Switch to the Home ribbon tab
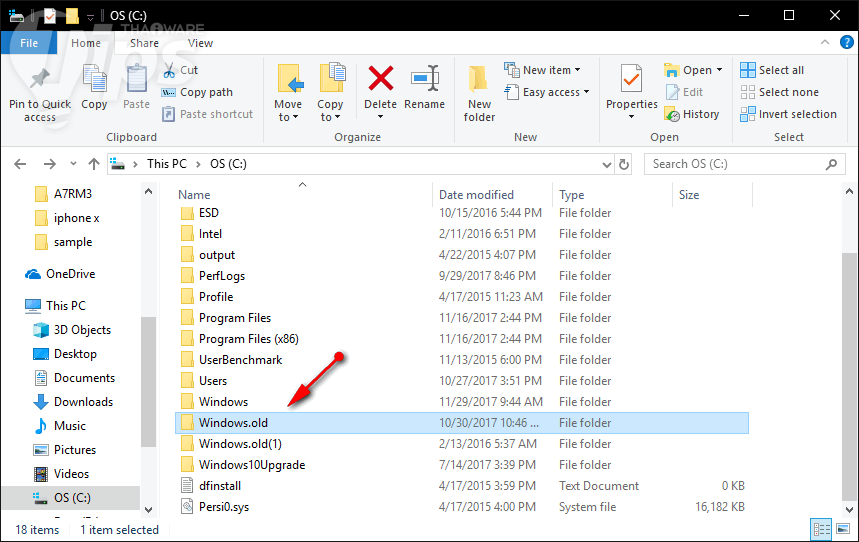The image size is (859, 542). click(x=86, y=43)
